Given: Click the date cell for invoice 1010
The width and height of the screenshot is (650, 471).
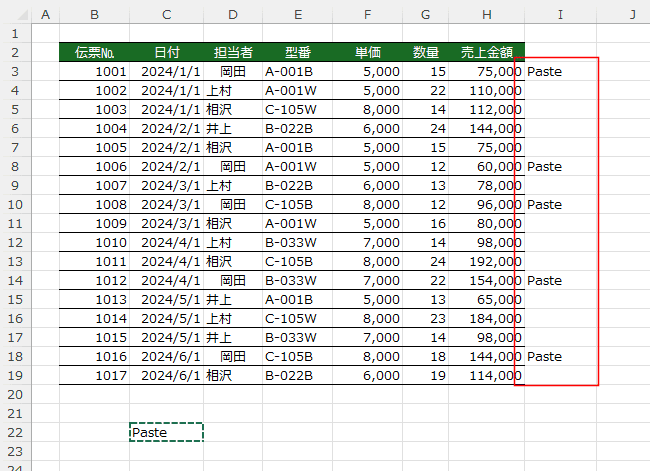Looking at the screenshot, I should pyautogui.click(x=167, y=243).
